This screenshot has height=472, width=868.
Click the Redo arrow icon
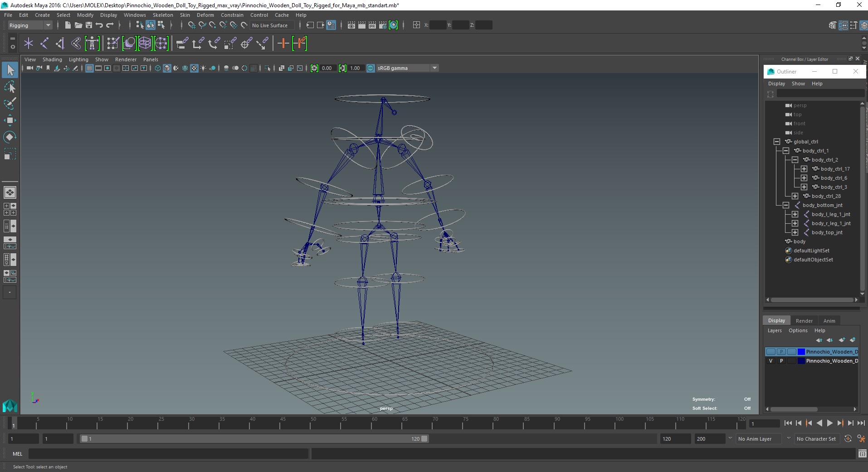tap(110, 25)
